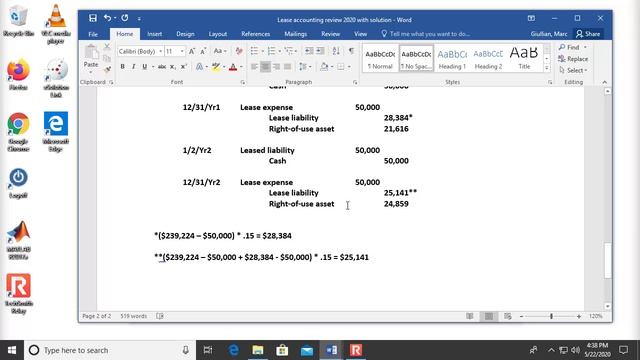Screen dimensions: 640x360
Task: Click the Multilevel List icon
Action: pos(289,51)
